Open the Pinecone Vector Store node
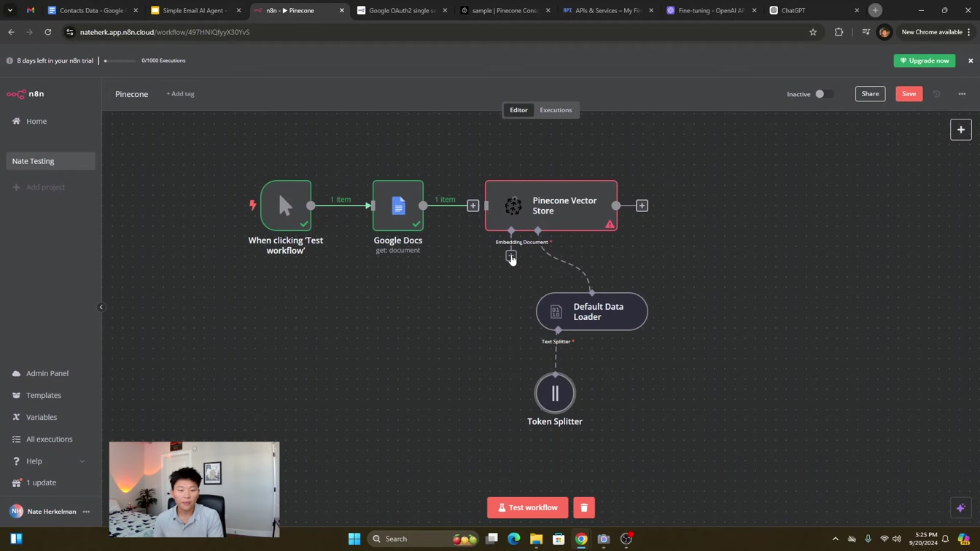Image resolution: width=980 pixels, height=551 pixels. pos(551,206)
